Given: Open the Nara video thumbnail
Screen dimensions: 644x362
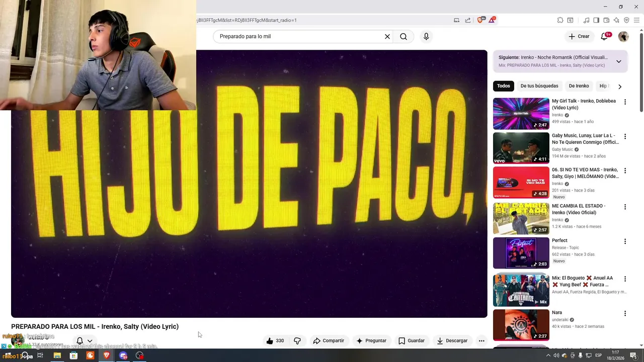Looking at the screenshot, I should click(x=521, y=325).
